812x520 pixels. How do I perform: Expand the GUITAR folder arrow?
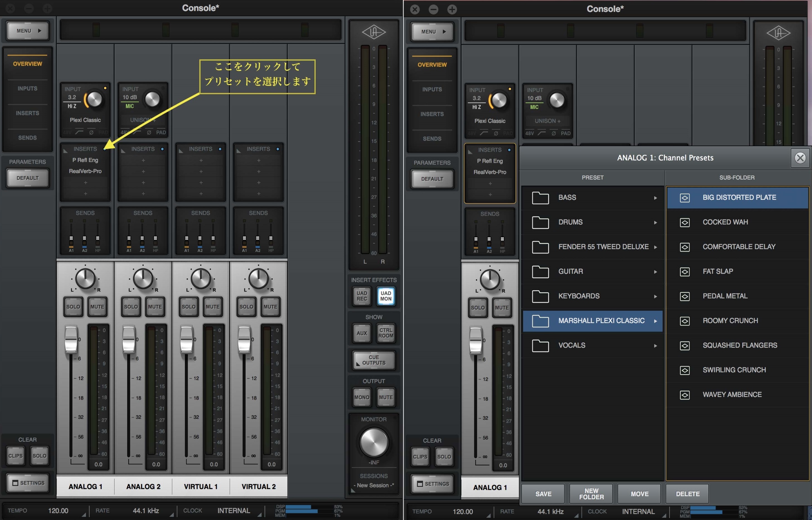(655, 272)
